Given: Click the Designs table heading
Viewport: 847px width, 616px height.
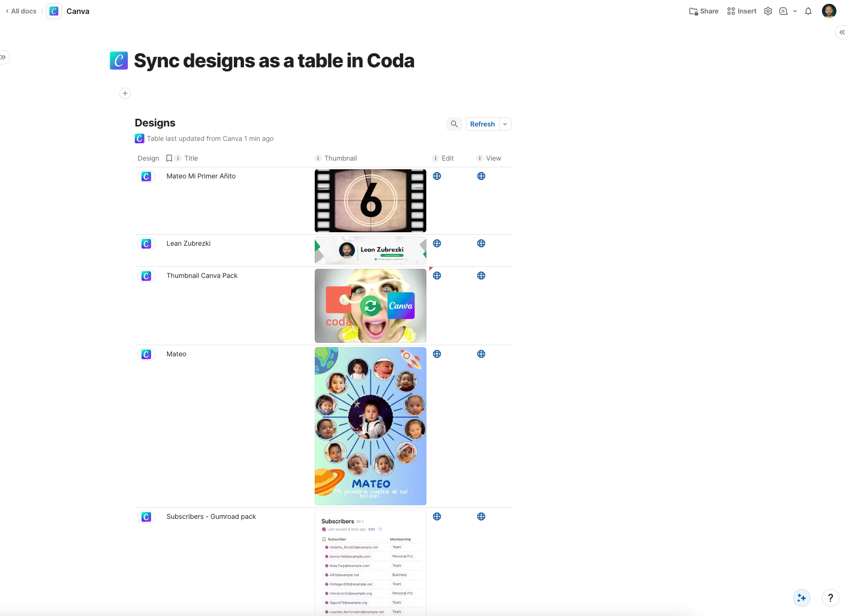Looking at the screenshot, I should (x=155, y=123).
